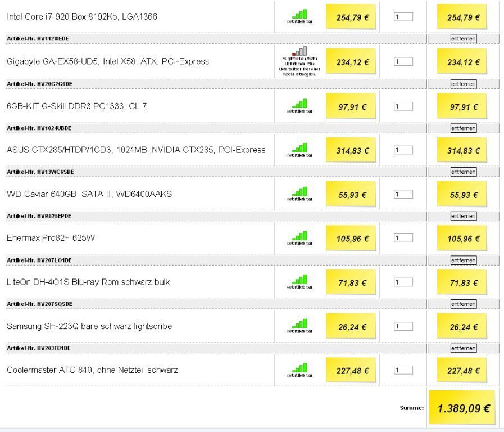This screenshot has width=504, height=432.
Task: Click entfernen in the Artikel-Nr. HV1024UBDE row
Action: [463, 128]
